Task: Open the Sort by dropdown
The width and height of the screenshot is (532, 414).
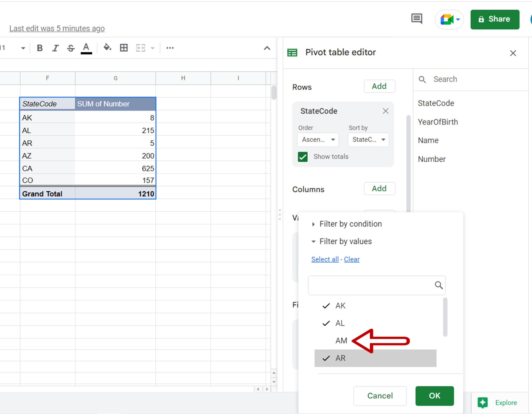Action: (x=368, y=140)
